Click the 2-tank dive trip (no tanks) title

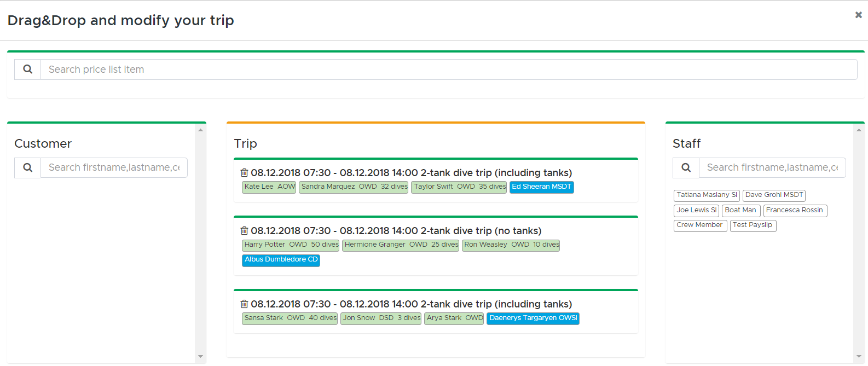[x=396, y=231]
